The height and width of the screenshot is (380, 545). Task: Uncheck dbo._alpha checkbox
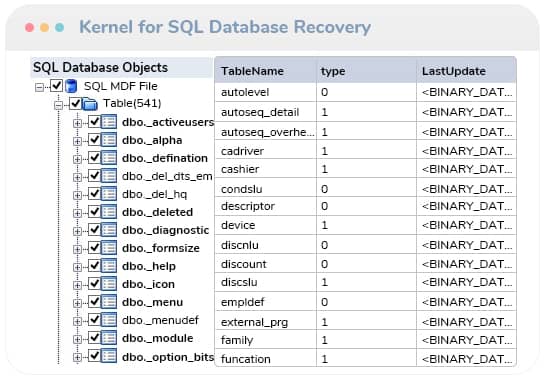pyautogui.click(x=94, y=139)
